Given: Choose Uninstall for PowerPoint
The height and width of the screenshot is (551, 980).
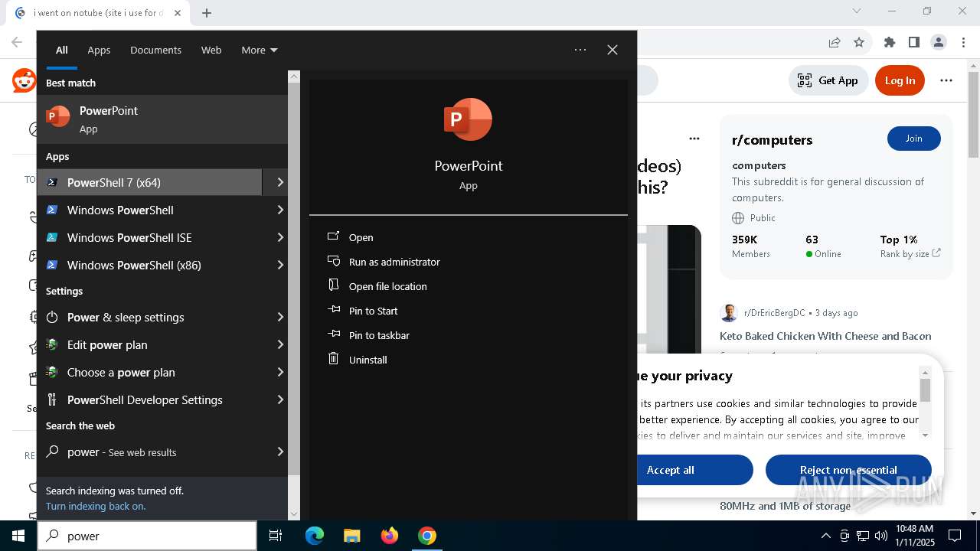Looking at the screenshot, I should pos(367,360).
